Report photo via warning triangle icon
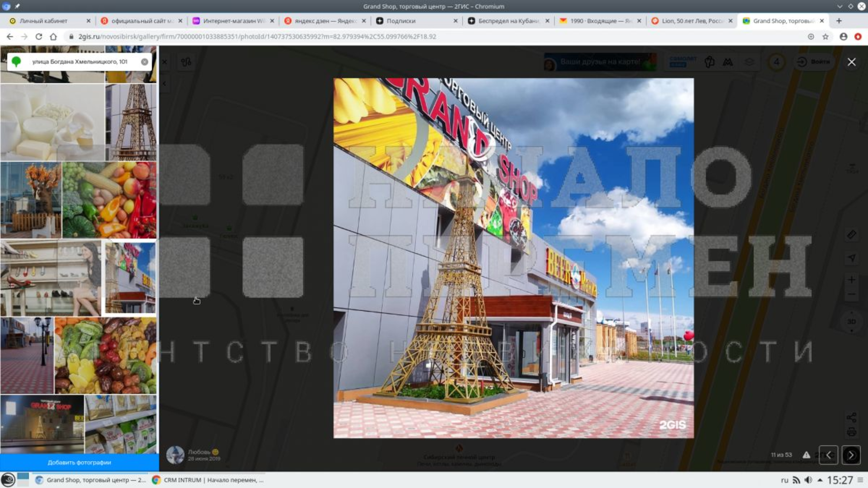This screenshot has width=868, height=488. 806,455
